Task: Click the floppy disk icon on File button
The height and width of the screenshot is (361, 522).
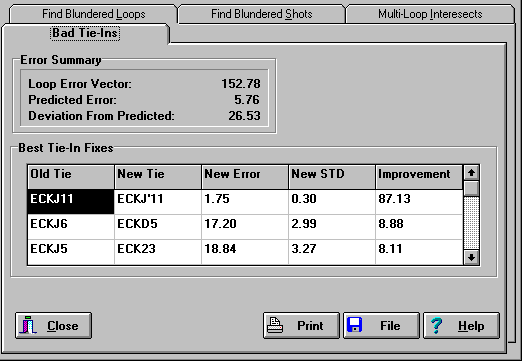Action: coord(354,325)
